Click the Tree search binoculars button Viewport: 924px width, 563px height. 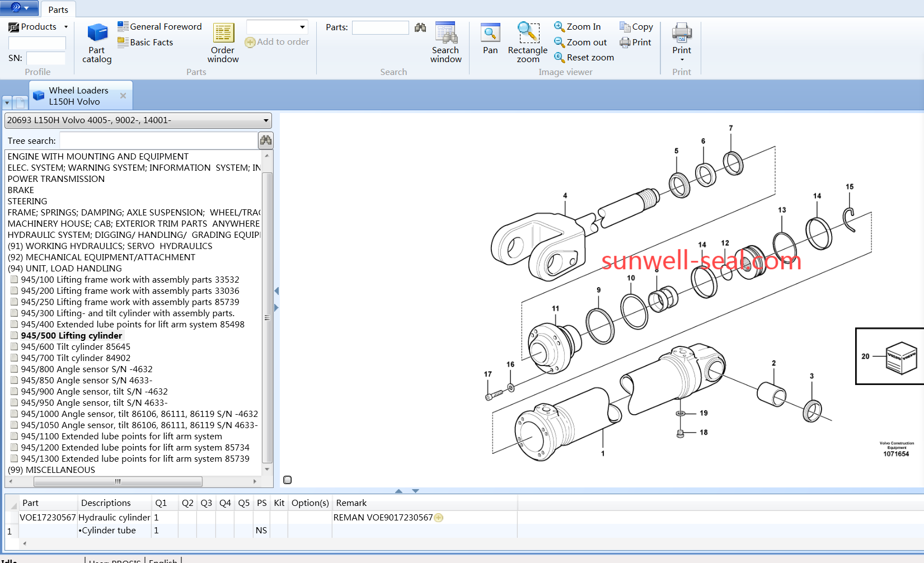(x=265, y=140)
